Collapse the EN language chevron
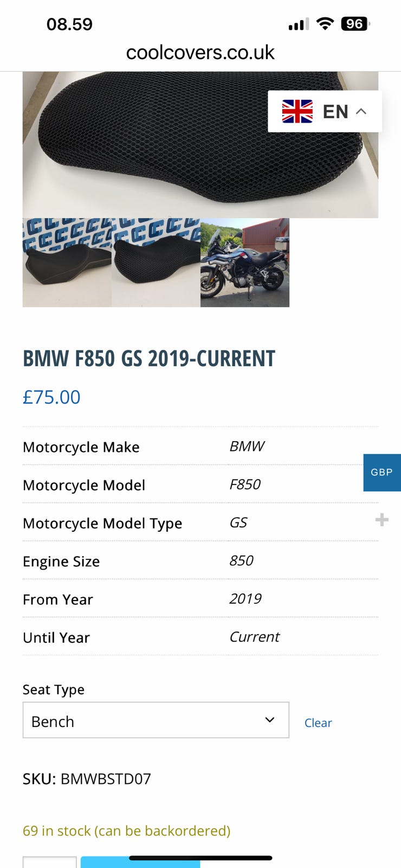401x868 pixels. pos(361,111)
